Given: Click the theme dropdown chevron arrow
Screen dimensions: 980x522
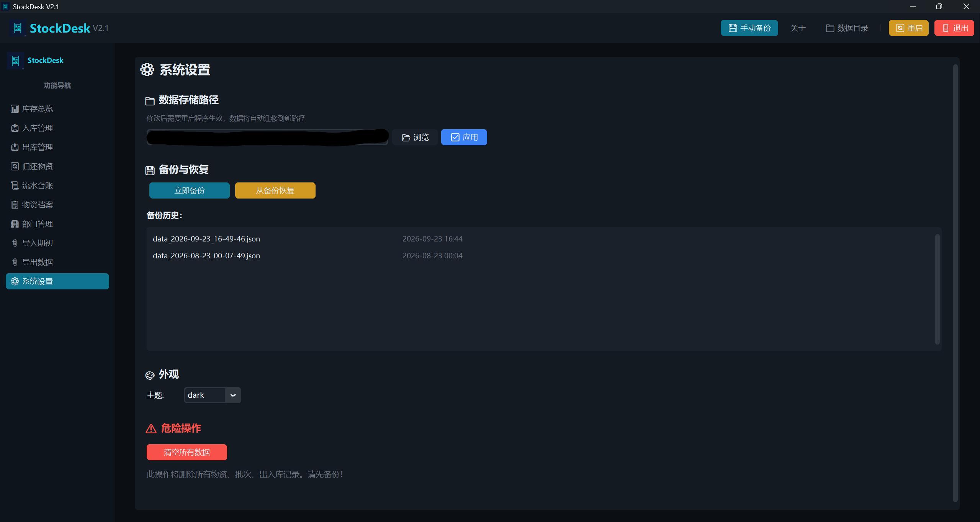Looking at the screenshot, I should click(233, 395).
